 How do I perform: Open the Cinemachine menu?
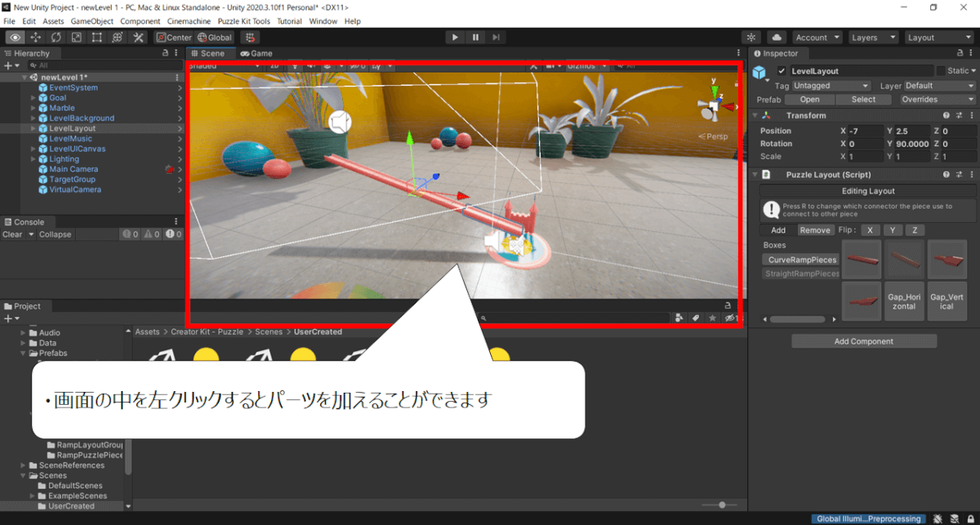point(189,21)
